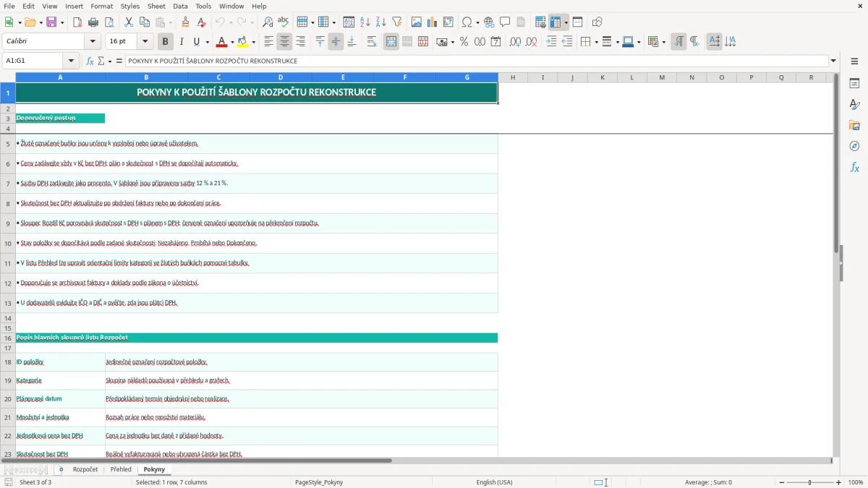Open Background Color dropdown arrow

tap(254, 42)
